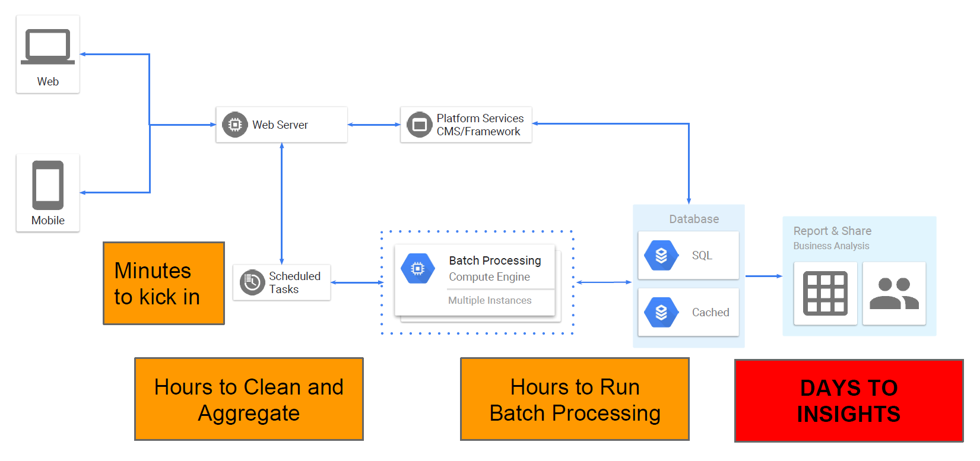Image resolution: width=980 pixels, height=461 pixels.
Task: Click the Mobile phone icon
Action: [x=47, y=185]
